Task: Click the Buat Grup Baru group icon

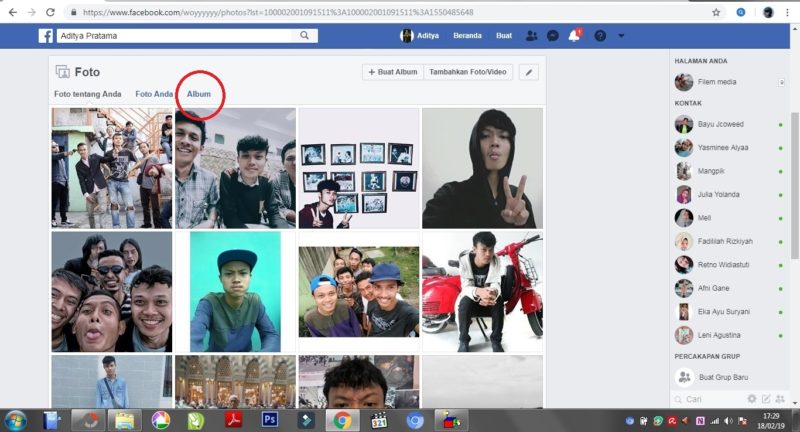Action: tap(684, 377)
